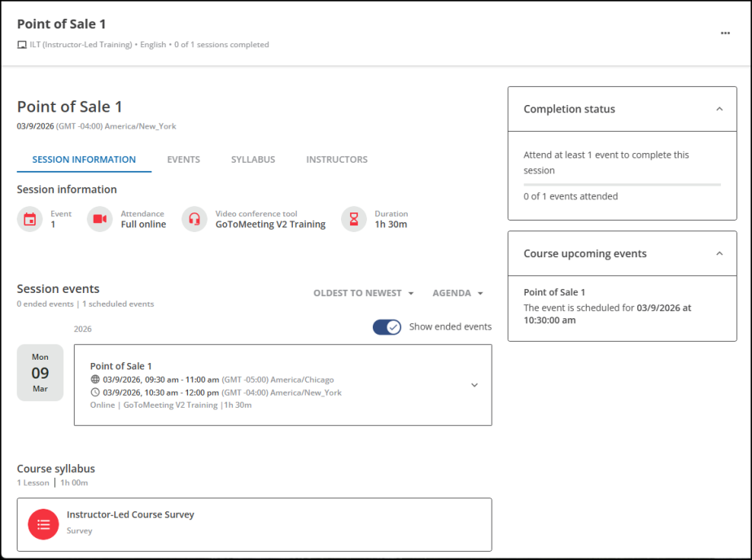This screenshot has height=560, width=752.
Task: Expand the Point of Sale 1 event details
Action: [x=474, y=385]
